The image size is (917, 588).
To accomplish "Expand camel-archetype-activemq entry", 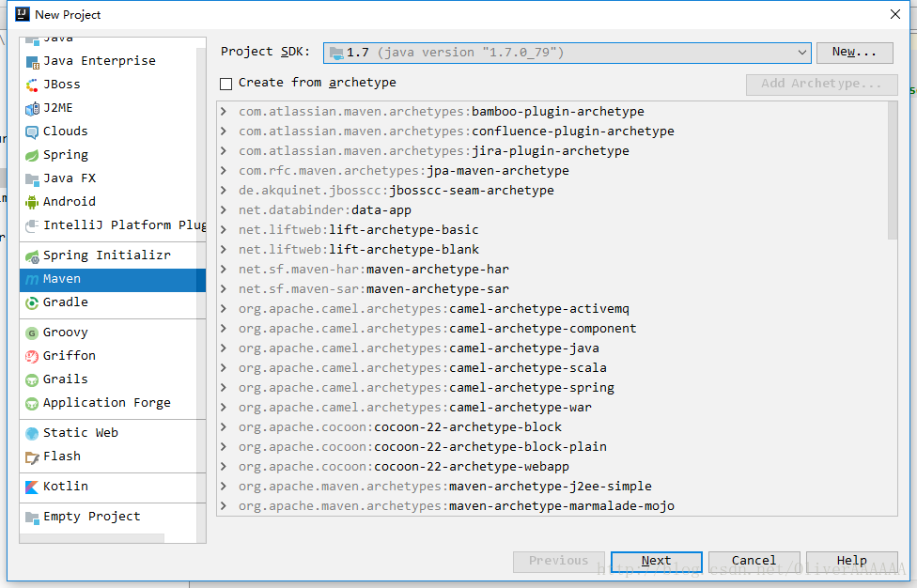I will pos(224,309).
